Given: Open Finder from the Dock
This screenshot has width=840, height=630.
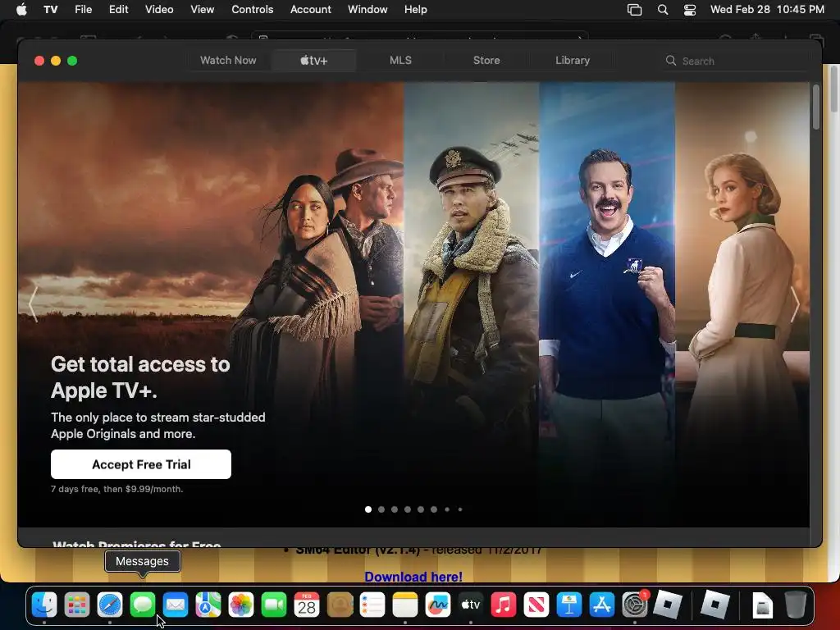Looking at the screenshot, I should [44, 605].
